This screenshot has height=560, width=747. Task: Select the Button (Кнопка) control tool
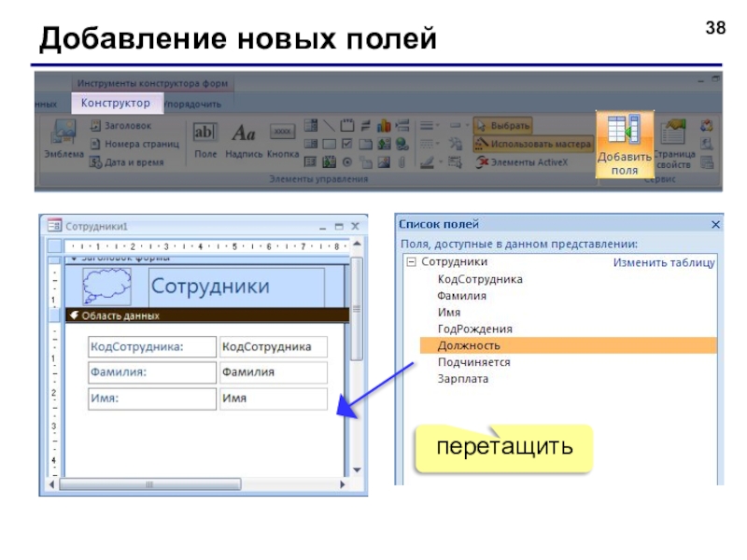[283, 139]
